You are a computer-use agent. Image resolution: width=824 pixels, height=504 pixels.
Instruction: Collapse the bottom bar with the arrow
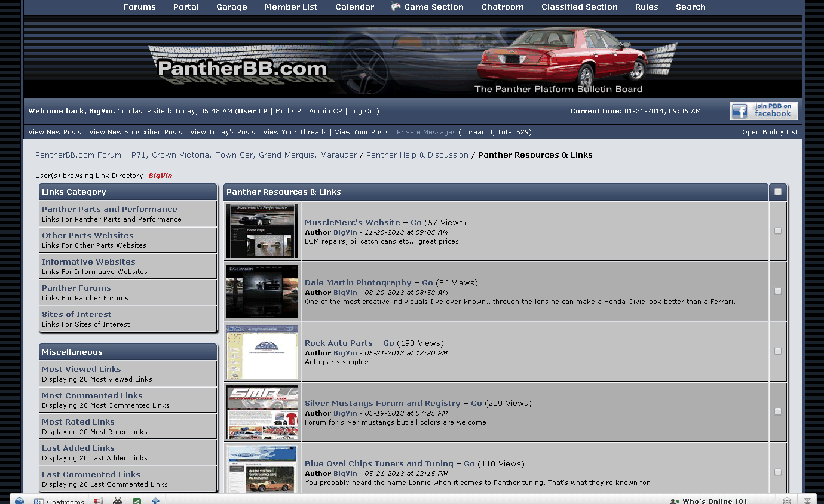point(807,501)
